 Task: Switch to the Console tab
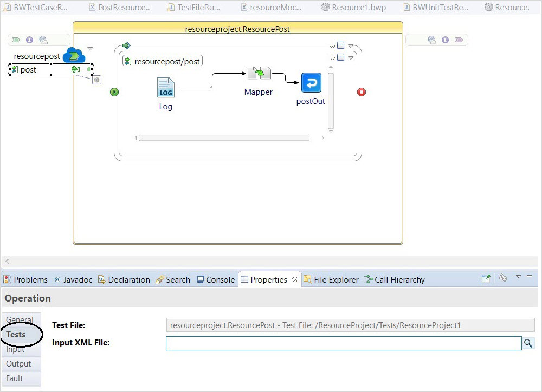216,279
